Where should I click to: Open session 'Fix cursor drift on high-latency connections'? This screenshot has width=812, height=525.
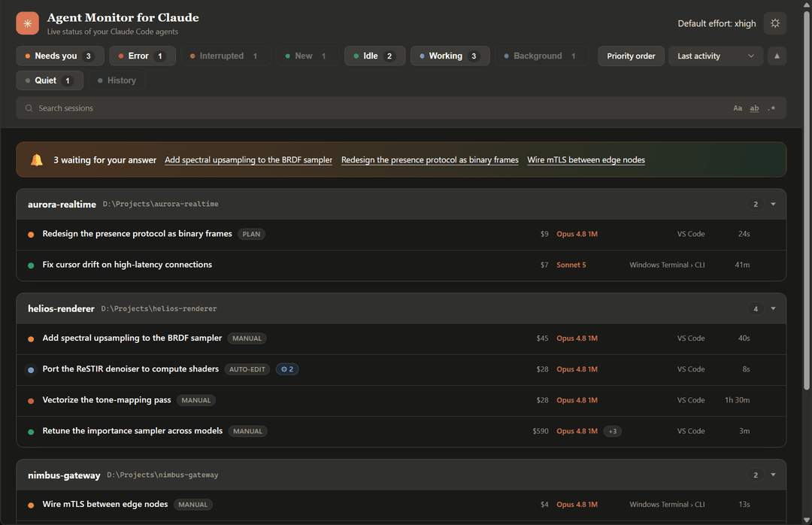pyautogui.click(x=401, y=266)
